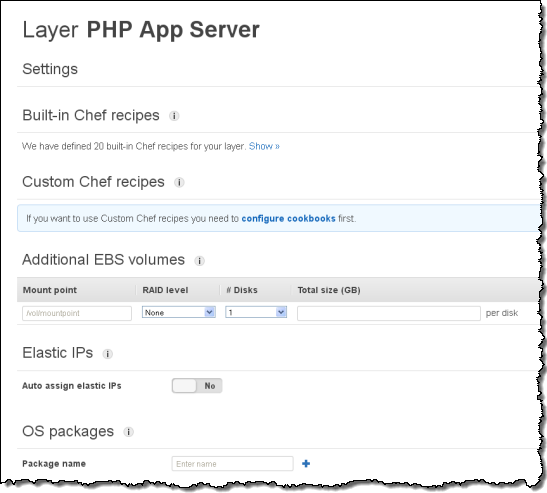Click the Settings section heading
This screenshot has height=493, width=547.
point(50,69)
